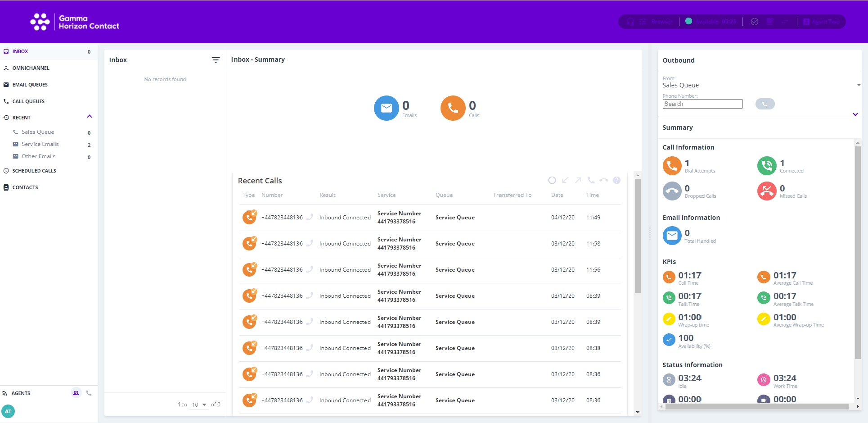Screen dimensions: 868x423
Task: Click the outbound dial phone button
Action: (x=765, y=104)
